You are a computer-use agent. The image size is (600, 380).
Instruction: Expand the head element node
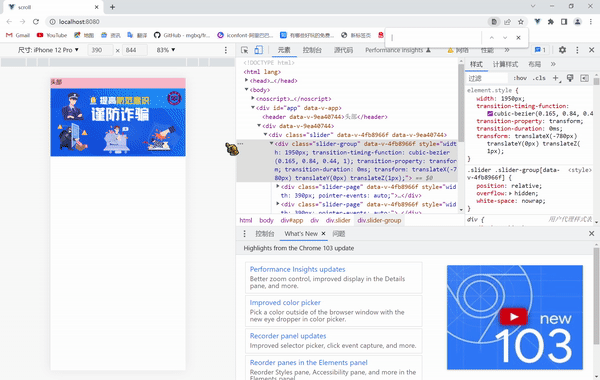tap(246, 80)
